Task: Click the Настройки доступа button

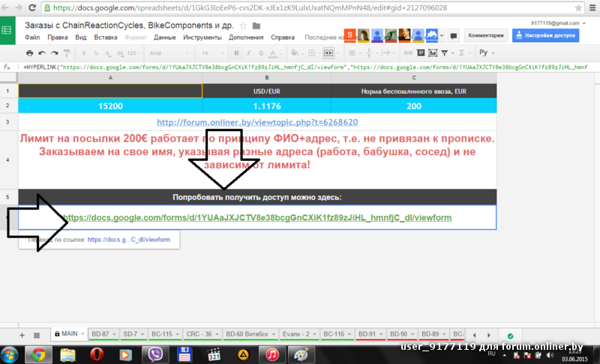Action: pyautogui.click(x=546, y=35)
